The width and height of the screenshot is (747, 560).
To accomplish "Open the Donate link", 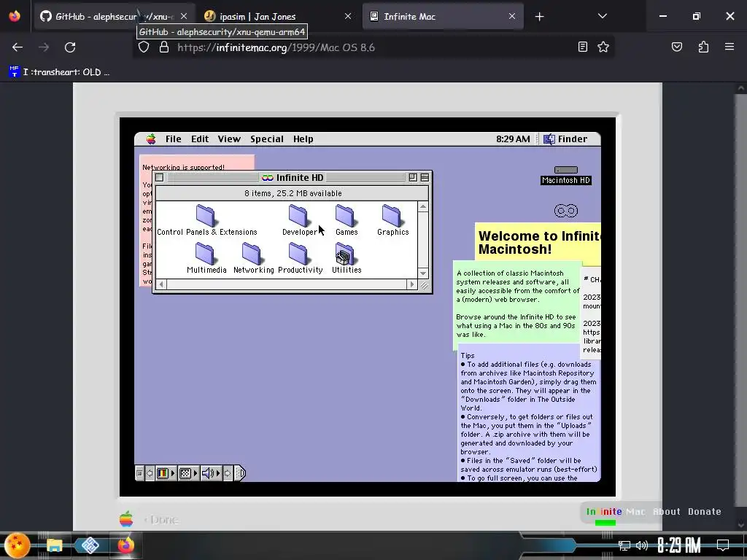I will tap(704, 511).
